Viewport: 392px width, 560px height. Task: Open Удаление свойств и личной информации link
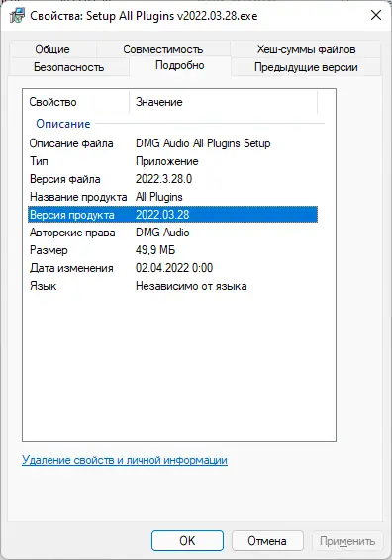pos(125,460)
